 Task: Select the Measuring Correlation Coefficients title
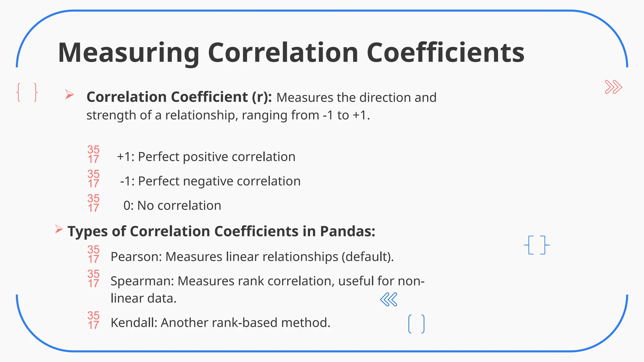tap(291, 52)
